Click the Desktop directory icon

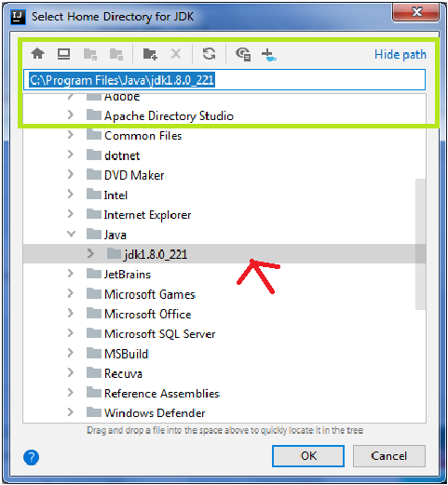[x=63, y=54]
